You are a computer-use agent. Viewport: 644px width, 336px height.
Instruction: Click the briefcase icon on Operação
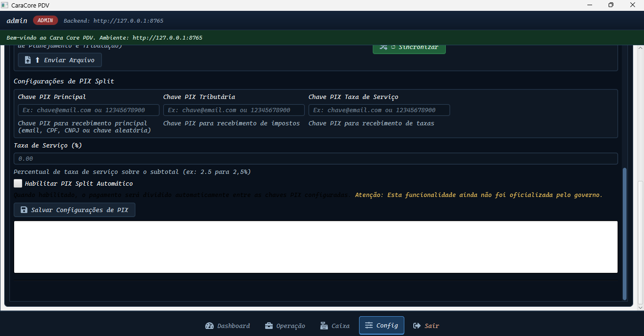pyautogui.click(x=268, y=326)
